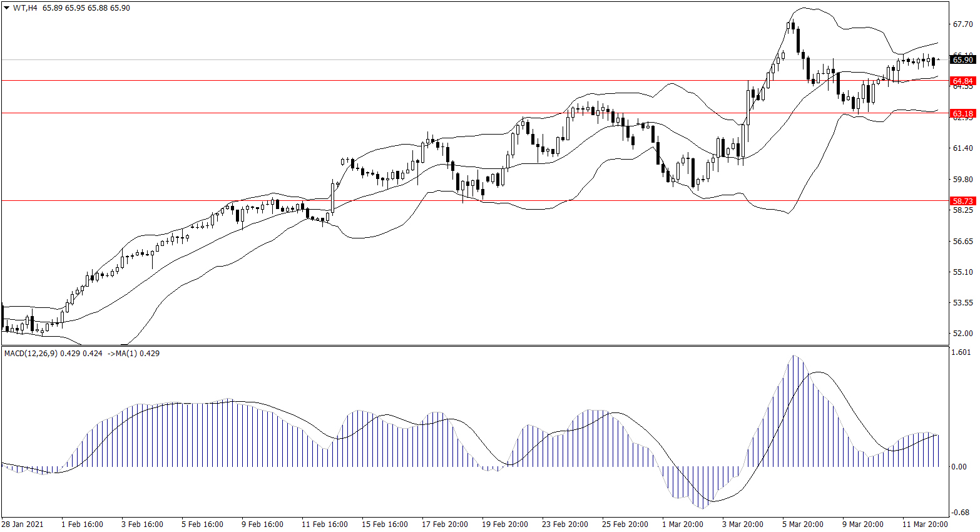Select the -0.68 MACD scale value
980x532 pixels.
(x=960, y=513)
